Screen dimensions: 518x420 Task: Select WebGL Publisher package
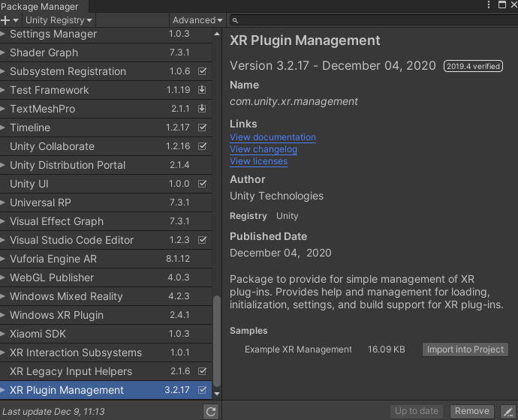tap(106, 277)
